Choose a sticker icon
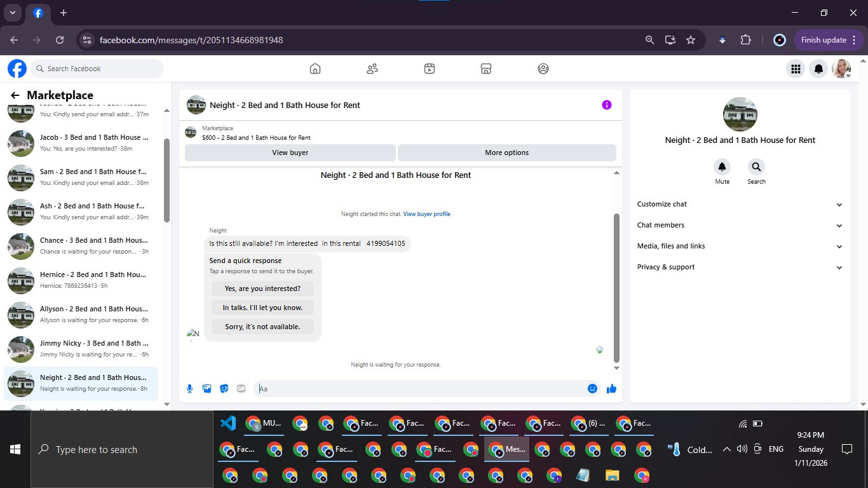 (224, 389)
